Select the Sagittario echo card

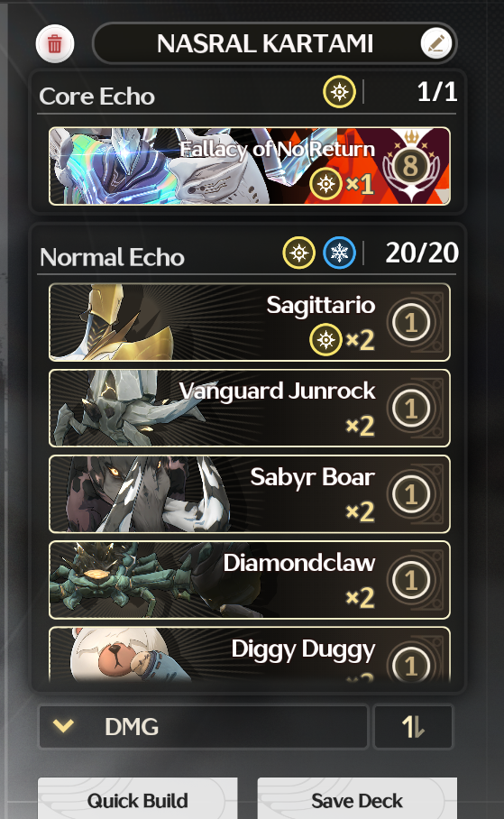point(250,322)
